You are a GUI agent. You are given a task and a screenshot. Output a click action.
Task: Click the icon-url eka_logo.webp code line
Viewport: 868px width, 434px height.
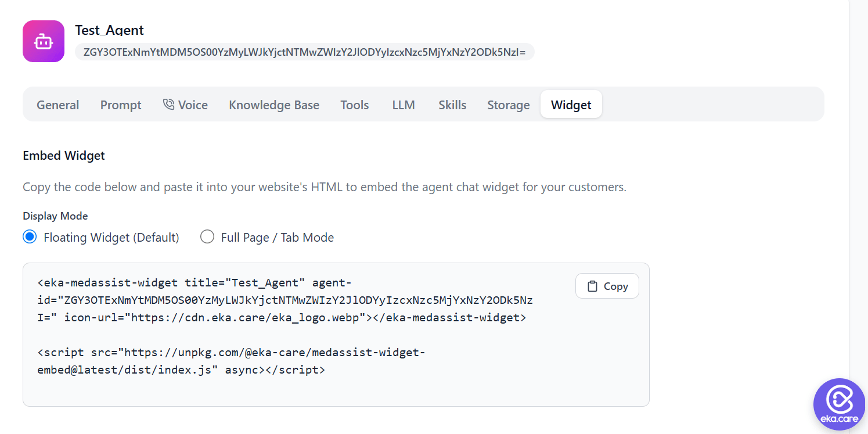coord(282,318)
